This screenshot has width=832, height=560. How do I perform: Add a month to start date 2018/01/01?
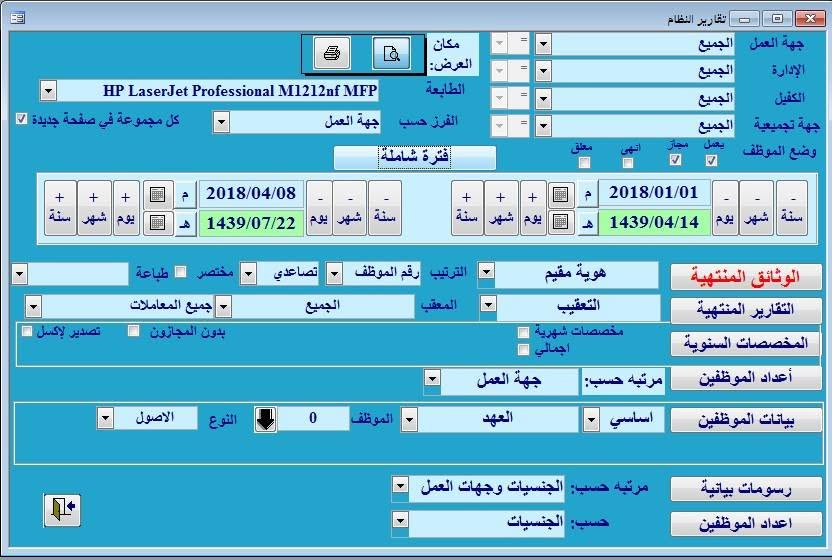point(501,208)
